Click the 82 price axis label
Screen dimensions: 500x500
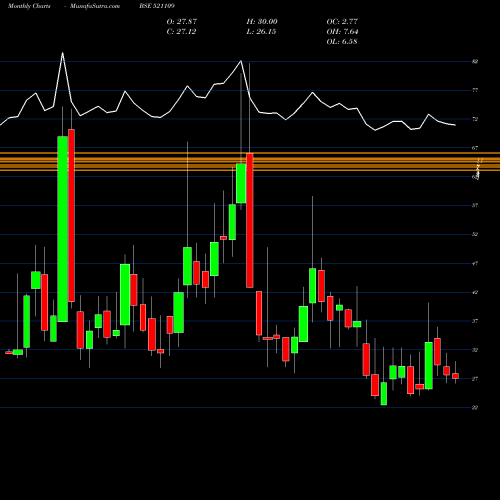pyautogui.click(x=475, y=62)
